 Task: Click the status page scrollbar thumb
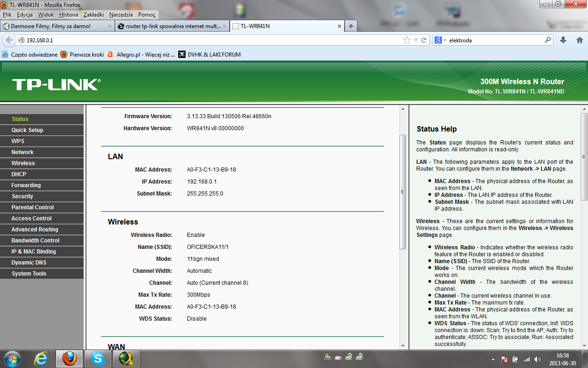(x=402, y=192)
